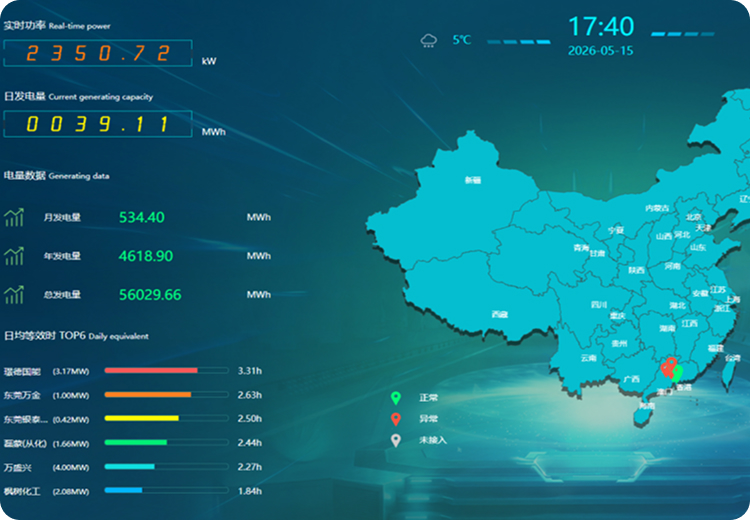Screen dimensions: 750x520
Task: Click the red 异常 legend pin icon
Action: pyautogui.click(x=396, y=419)
